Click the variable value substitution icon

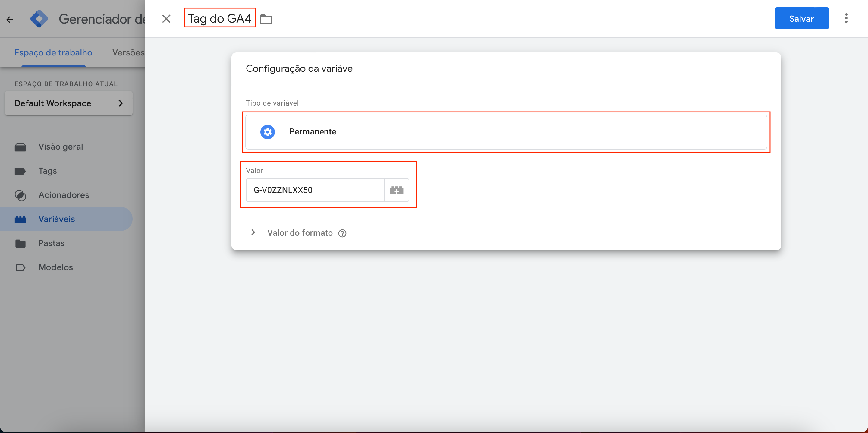(397, 190)
